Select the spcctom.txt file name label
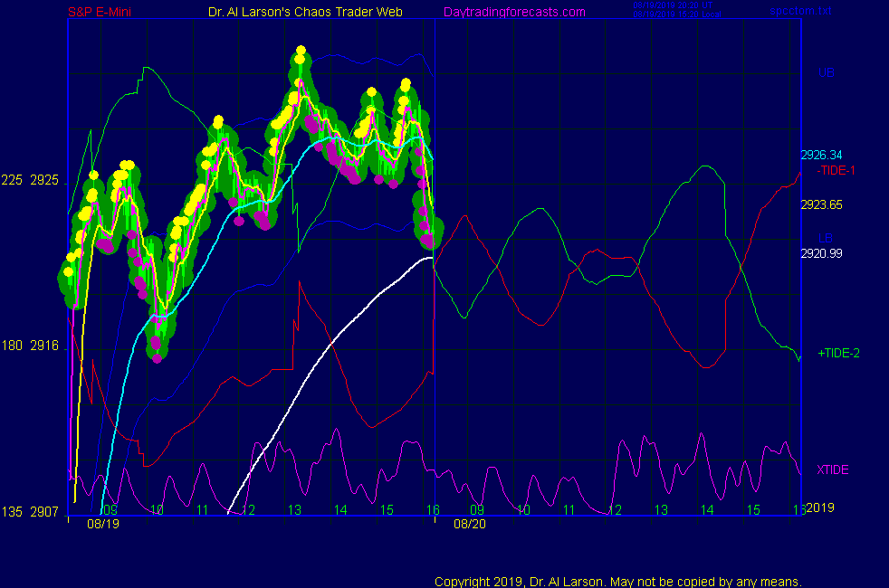Screen dimensions: 889x588 click(x=800, y=10)
